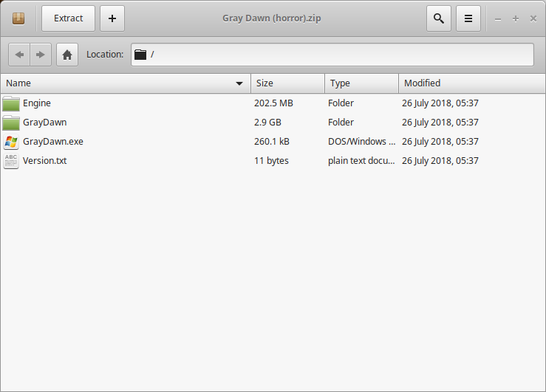Click the 2.9 GB size cell
The height and width of the screenshot is (392, 546).
pos(267,123)
